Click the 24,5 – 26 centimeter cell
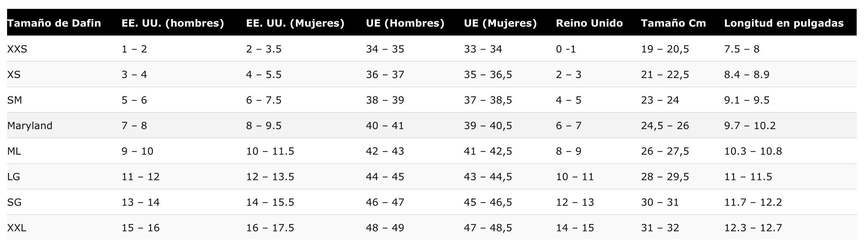 (665, 126)
